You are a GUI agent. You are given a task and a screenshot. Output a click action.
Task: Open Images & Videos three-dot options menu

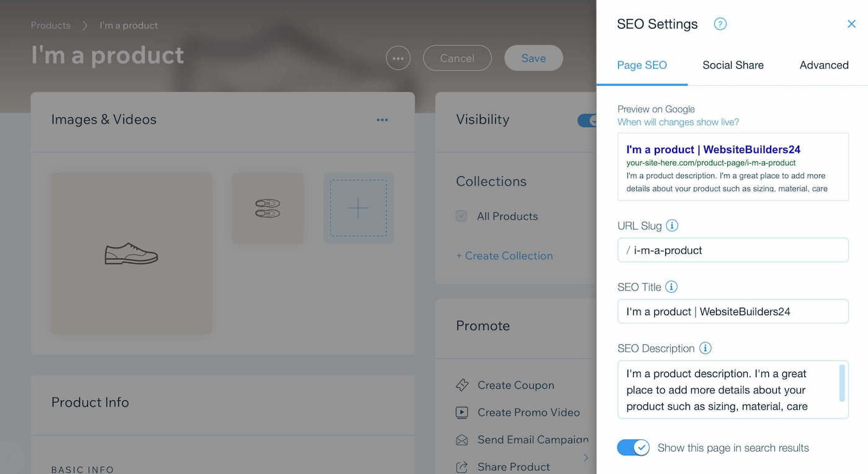[x=383, y=120]
